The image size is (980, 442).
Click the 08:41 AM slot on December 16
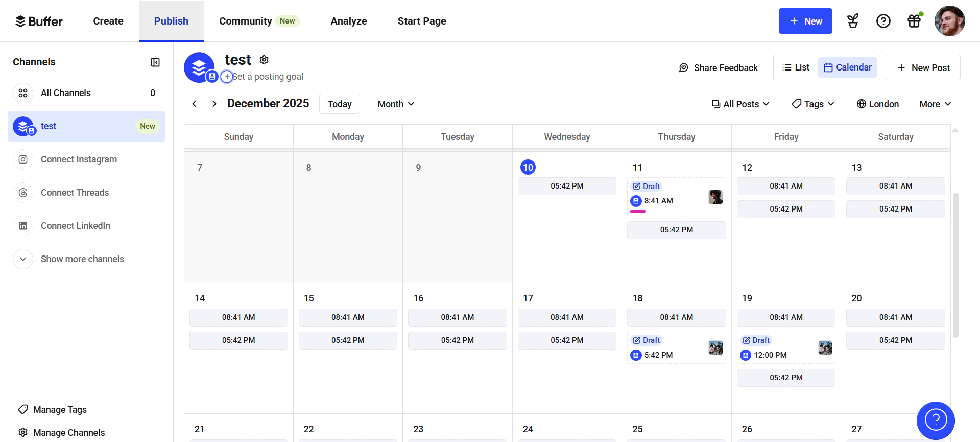coord(458,317)
